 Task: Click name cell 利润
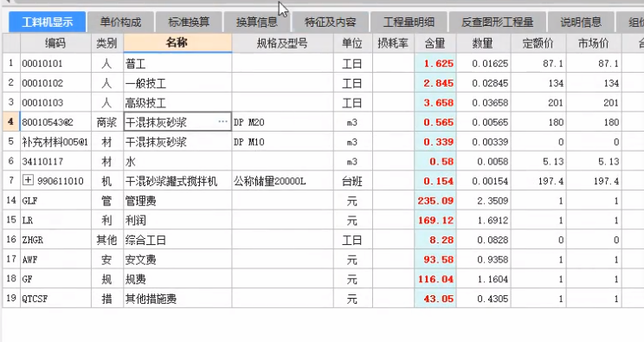177,220
